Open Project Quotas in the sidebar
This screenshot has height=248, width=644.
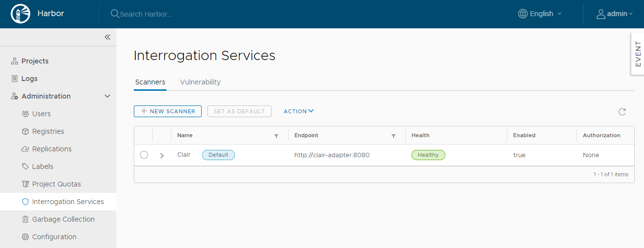pos(56,184)
